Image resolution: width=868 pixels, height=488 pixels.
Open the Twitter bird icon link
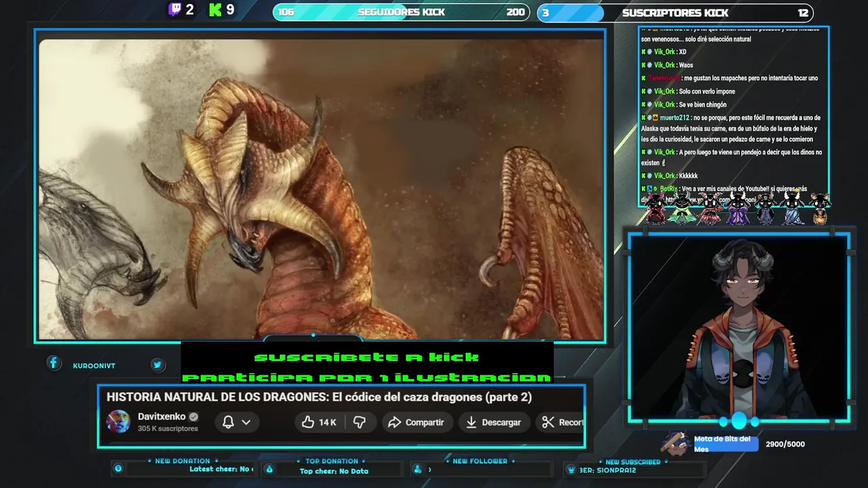click(x=157, y=365)
